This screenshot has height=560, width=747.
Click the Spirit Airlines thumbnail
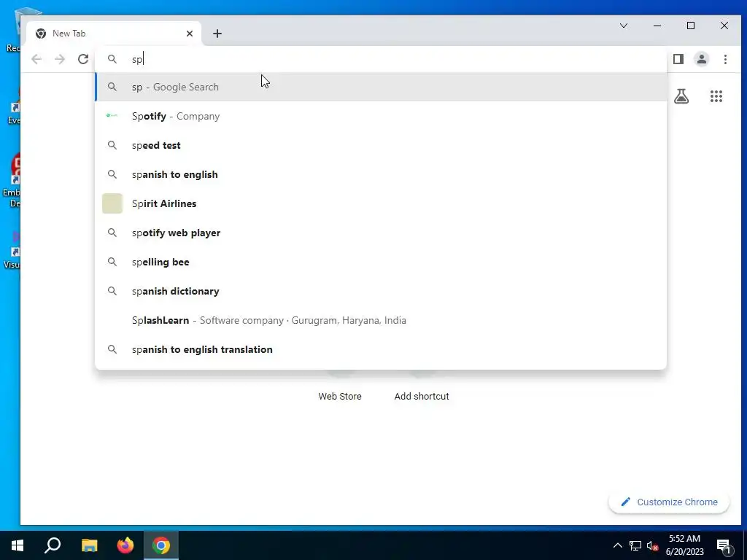(112, 203)
